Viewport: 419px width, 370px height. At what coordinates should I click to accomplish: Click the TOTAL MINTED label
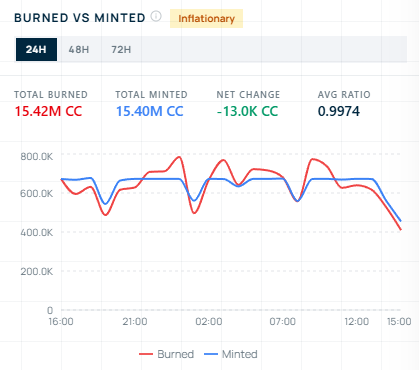tap(151, 95)
